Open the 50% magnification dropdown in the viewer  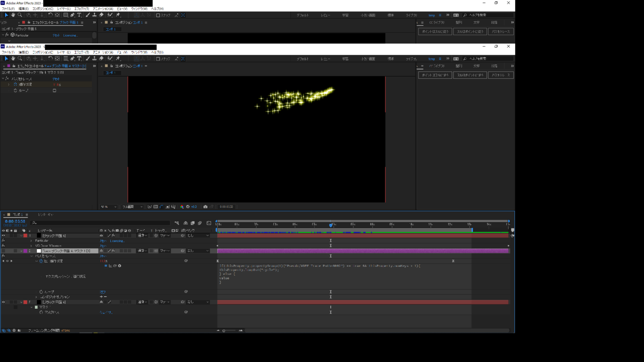point(109,207)
